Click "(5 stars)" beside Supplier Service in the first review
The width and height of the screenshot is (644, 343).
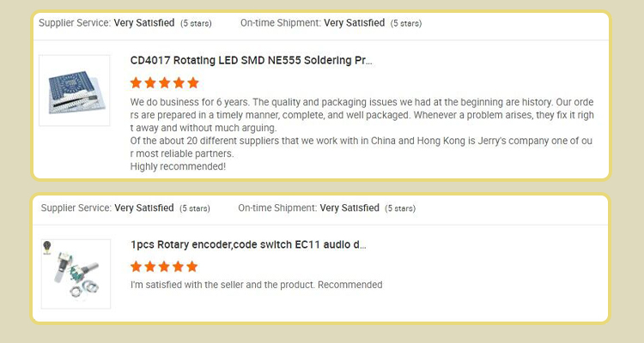point(197,23)
